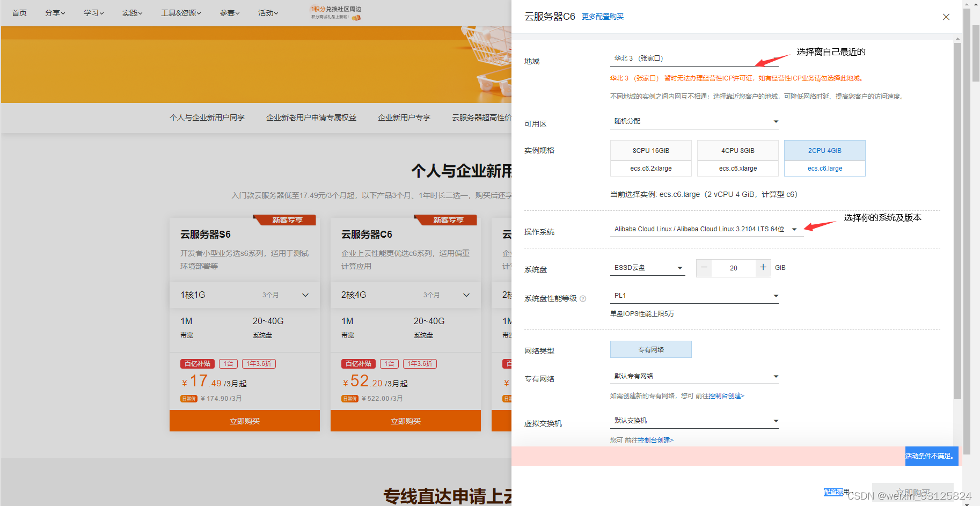Click the system disk size field showing 20
This screenshot has height=506, width=980.
[x=734, y=268]
